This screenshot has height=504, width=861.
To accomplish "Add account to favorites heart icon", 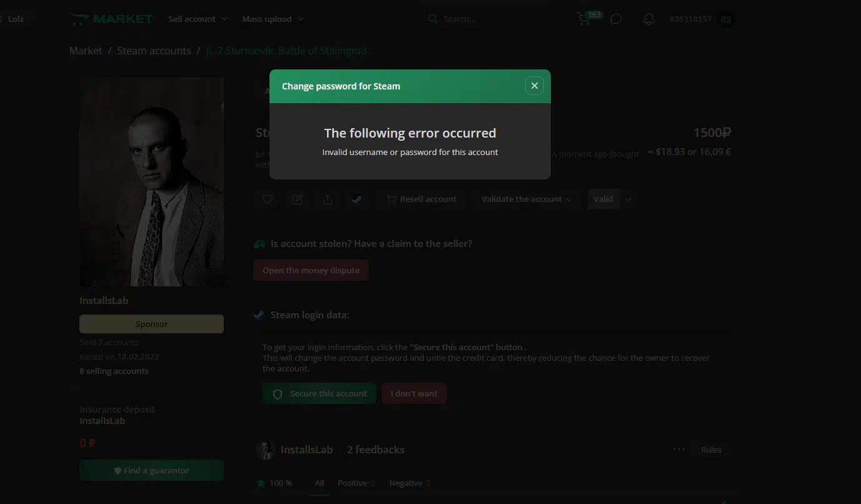I will pyautogui.click(x=268, y=199).
